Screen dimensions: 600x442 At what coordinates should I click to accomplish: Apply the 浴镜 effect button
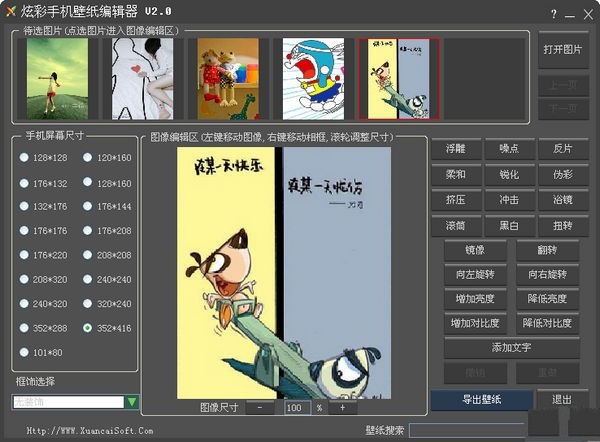point(563,200)
